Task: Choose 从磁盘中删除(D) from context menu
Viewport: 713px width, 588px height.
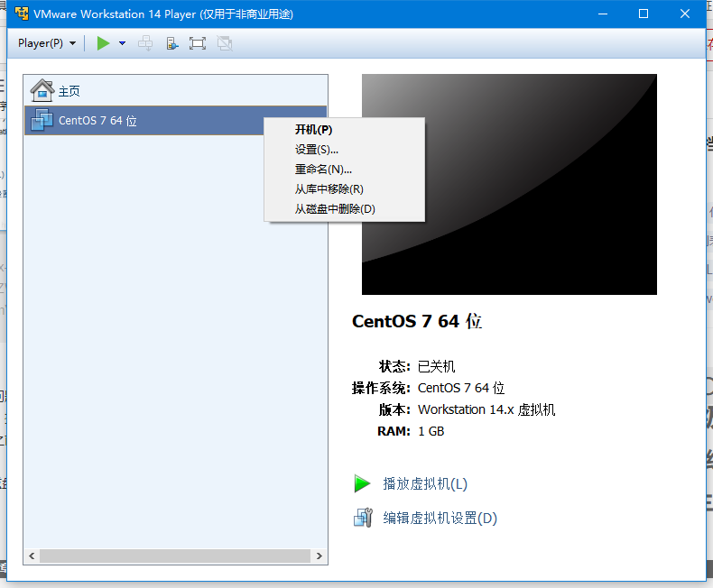Action: [x=344, y=209]
